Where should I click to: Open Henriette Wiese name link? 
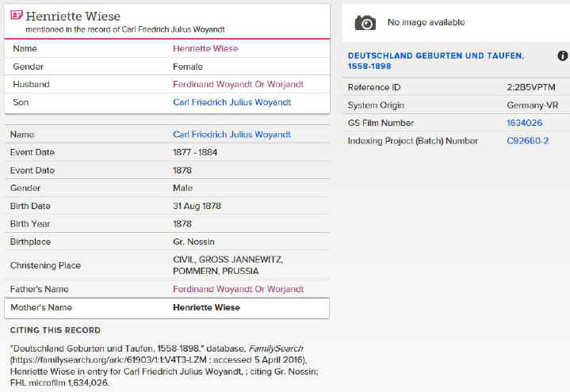coord(205,48)
